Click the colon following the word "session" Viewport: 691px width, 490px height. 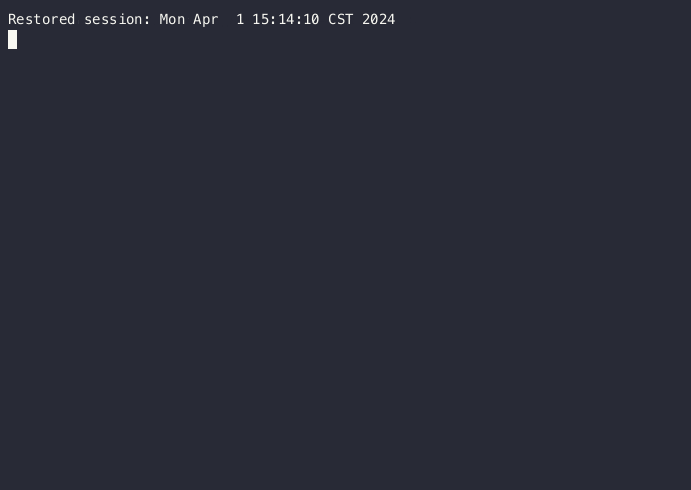tap(147, 20)
